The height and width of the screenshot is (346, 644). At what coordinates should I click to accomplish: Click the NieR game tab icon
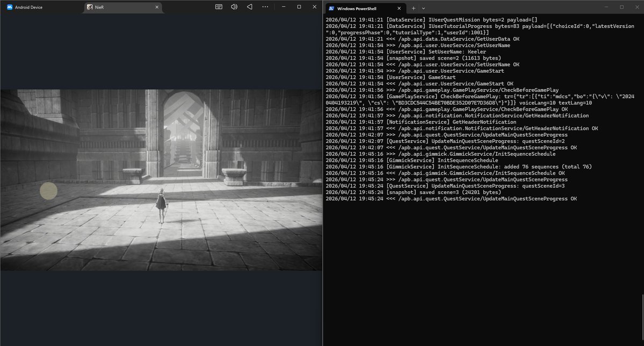[x=90, y=7]
